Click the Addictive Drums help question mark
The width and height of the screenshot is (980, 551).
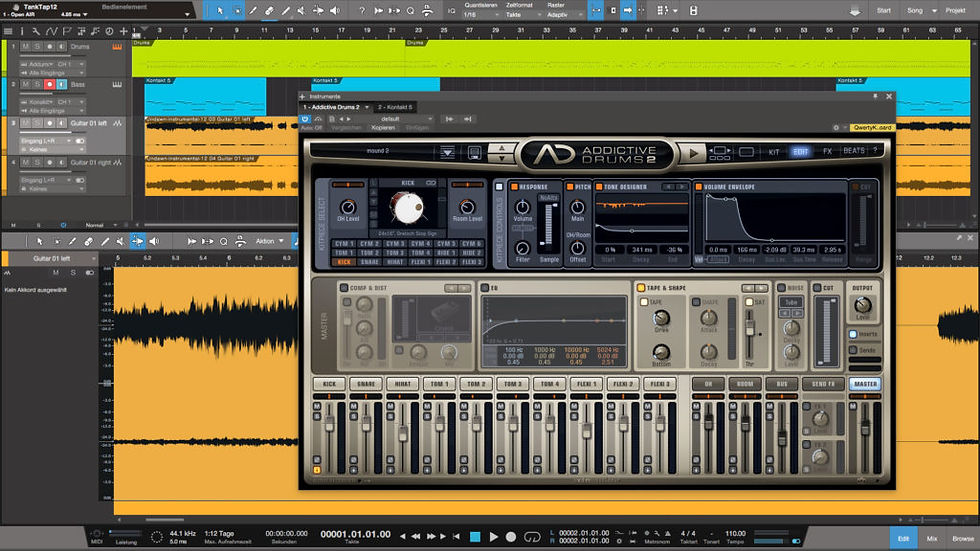click(x=875, y=151)
